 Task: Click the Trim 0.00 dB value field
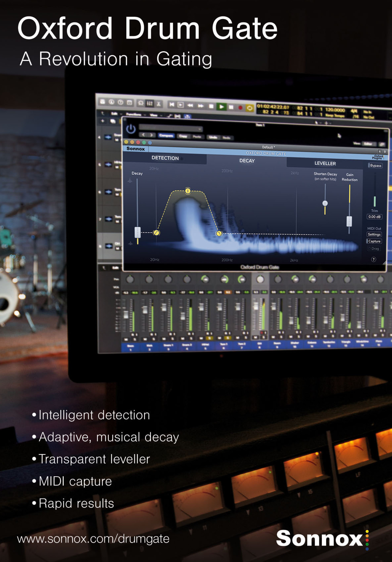(x=374, y=217)
